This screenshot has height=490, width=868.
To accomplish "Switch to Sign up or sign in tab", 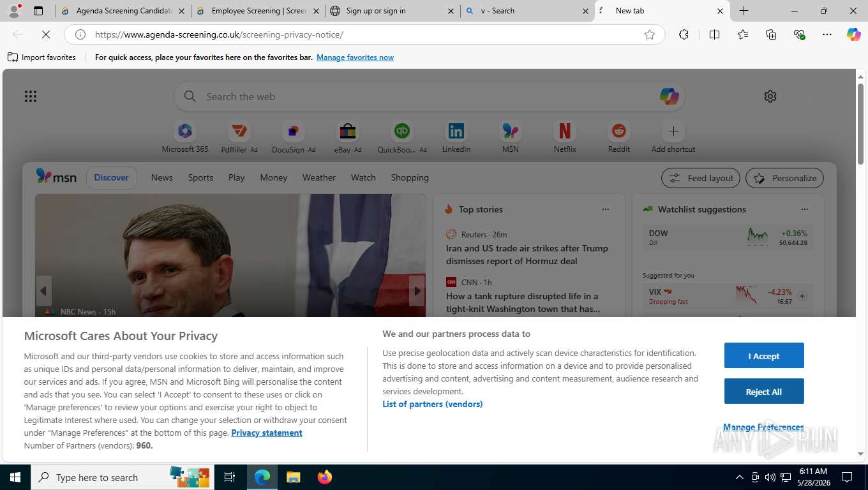I will tap(393, 11).
